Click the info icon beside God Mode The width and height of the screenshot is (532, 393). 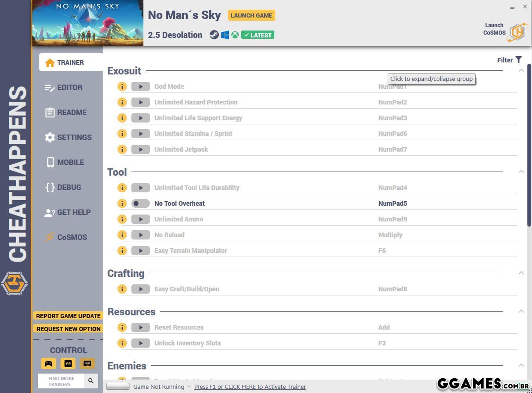click(122, 86)
